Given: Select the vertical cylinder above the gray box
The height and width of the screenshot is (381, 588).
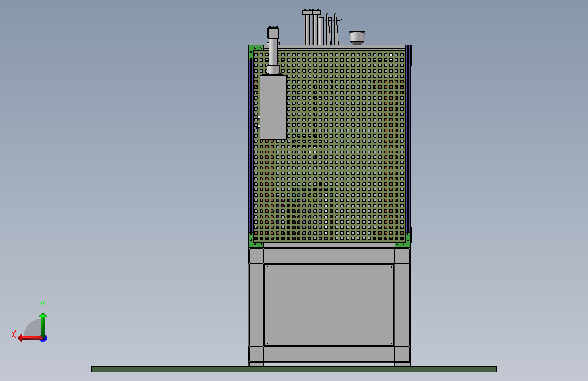Looking at the screenshot, I should 273,51.
